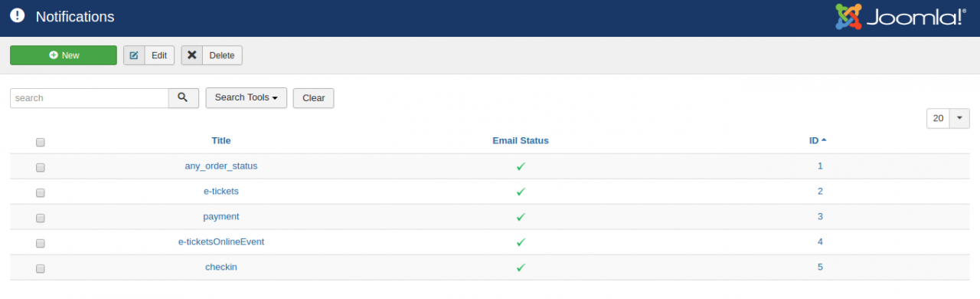980x299 pixels.
Task: Toggle email status checkmark for checkin
Action: tap(521, 268)
